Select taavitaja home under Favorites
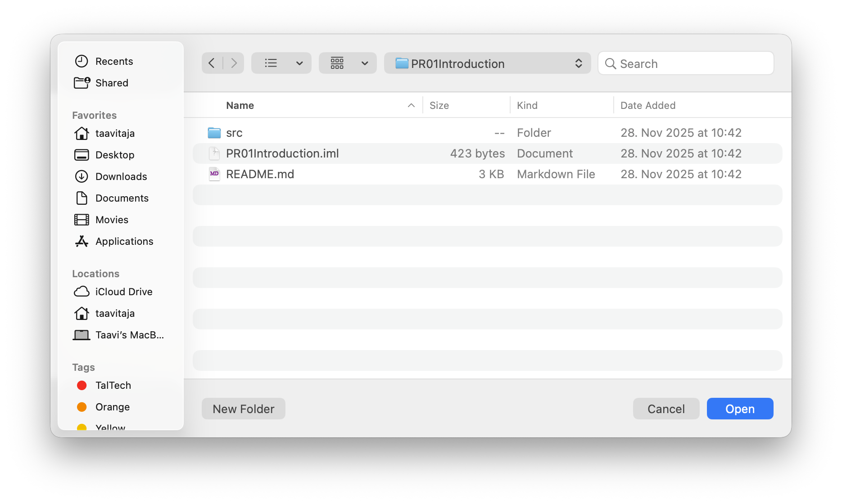Screen dimensions: 842x504 [x=115, y=133]
